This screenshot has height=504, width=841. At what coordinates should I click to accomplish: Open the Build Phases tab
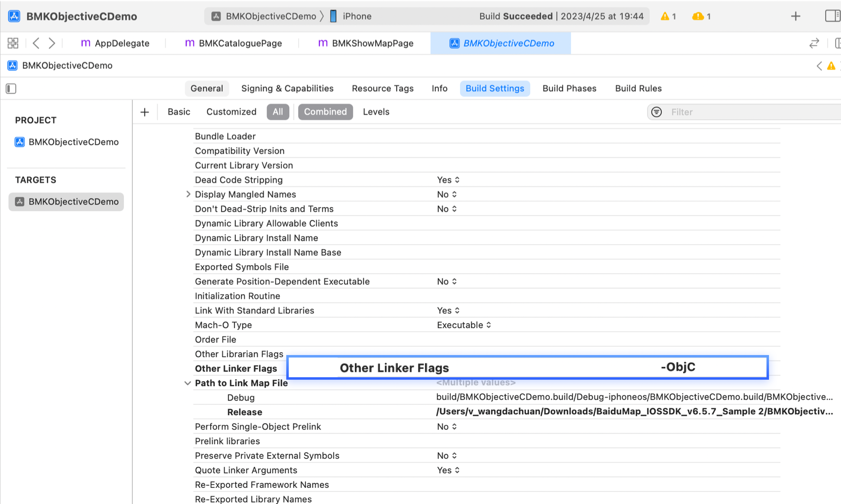point(569,88)
